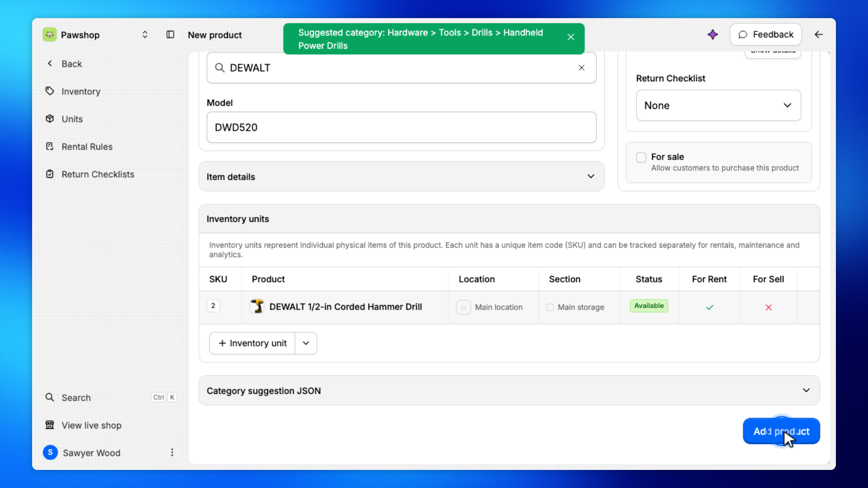Screen dimensions: 868x488
Task: Click the For Sell column header
Action: (x=769, y=279)
